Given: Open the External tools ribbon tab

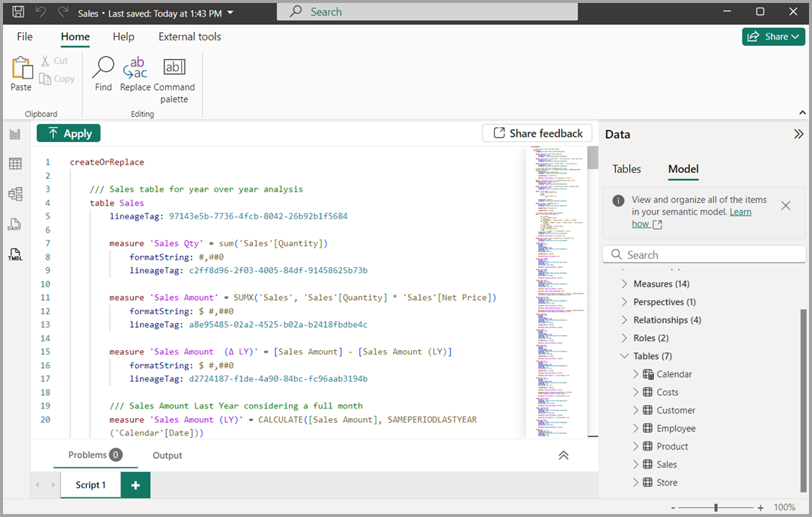Looking at the screenshot, I should coord(189,36).
